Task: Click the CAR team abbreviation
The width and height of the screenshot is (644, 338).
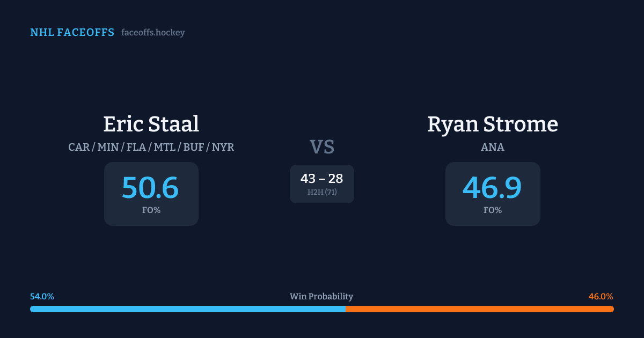Action: [79, 147]
